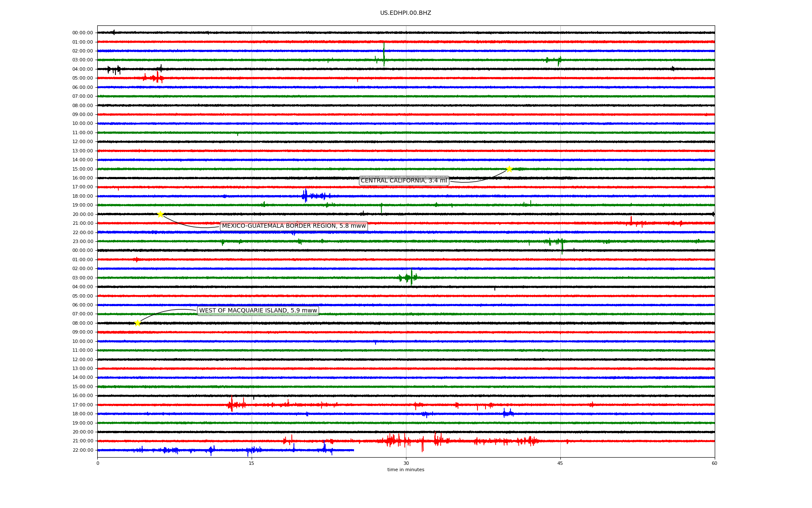The image size is (812, 508).
Task: Click the 60 minute x-axis tick label
Action: [x=714, y=463]
